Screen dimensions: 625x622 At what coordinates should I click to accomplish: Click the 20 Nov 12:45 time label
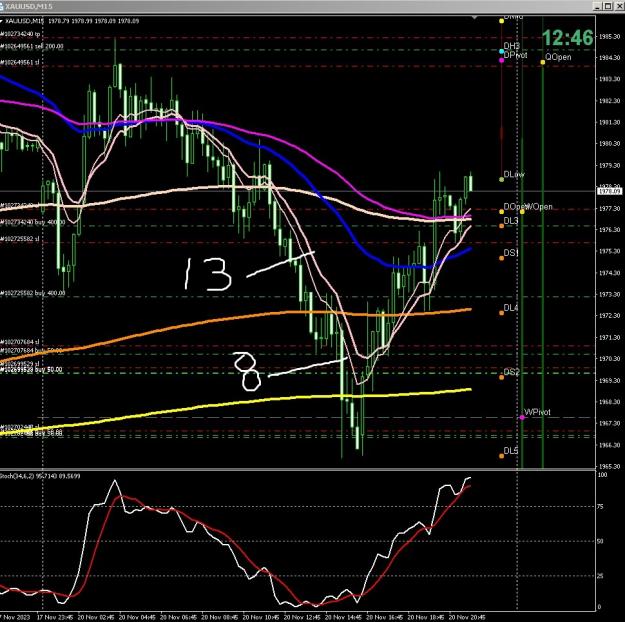302,617
